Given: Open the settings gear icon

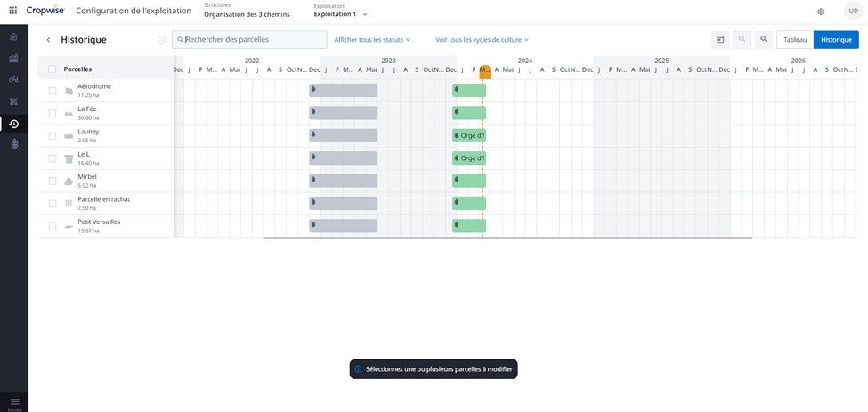Looking at the screenshot, I should pyautogui.click(x=821, y=12).
